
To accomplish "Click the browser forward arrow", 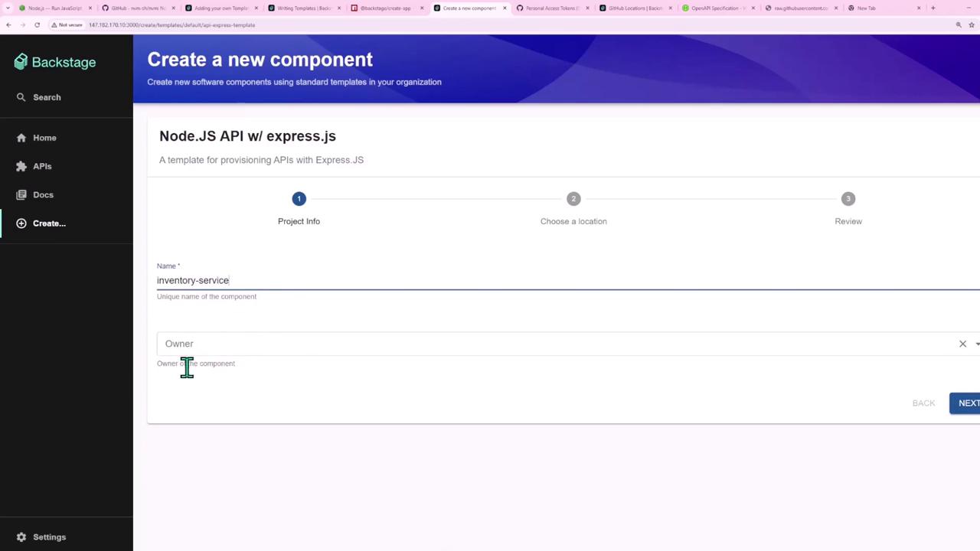I will (x=22, y=24).
